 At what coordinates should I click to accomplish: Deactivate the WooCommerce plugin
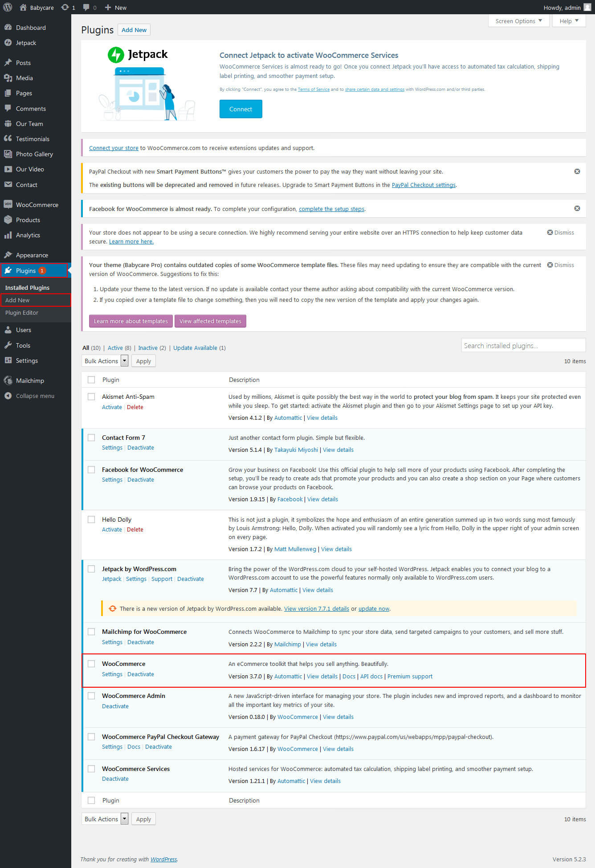click(x=141, y=674)
